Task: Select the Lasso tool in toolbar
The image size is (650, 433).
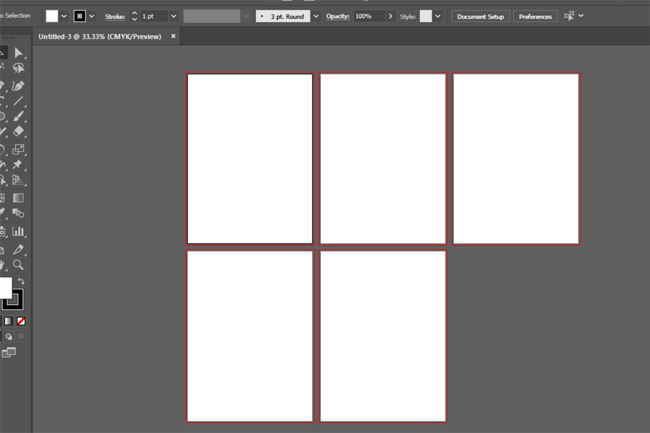Action: (18, 69)
